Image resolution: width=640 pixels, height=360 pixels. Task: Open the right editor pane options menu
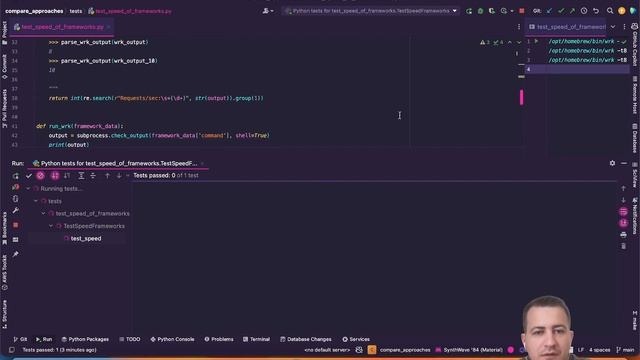(x=624, y=27)
